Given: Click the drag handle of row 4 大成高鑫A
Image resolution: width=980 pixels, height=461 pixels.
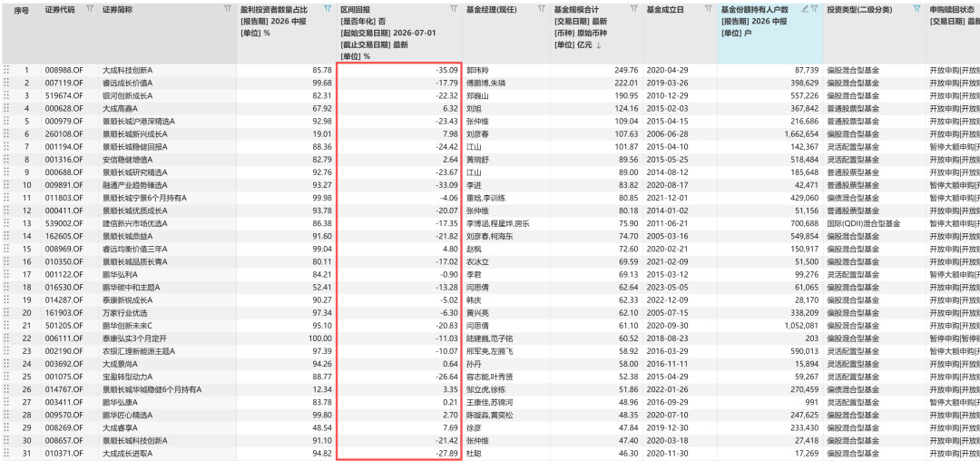Looking at the screenshot, I should [7, 108].
